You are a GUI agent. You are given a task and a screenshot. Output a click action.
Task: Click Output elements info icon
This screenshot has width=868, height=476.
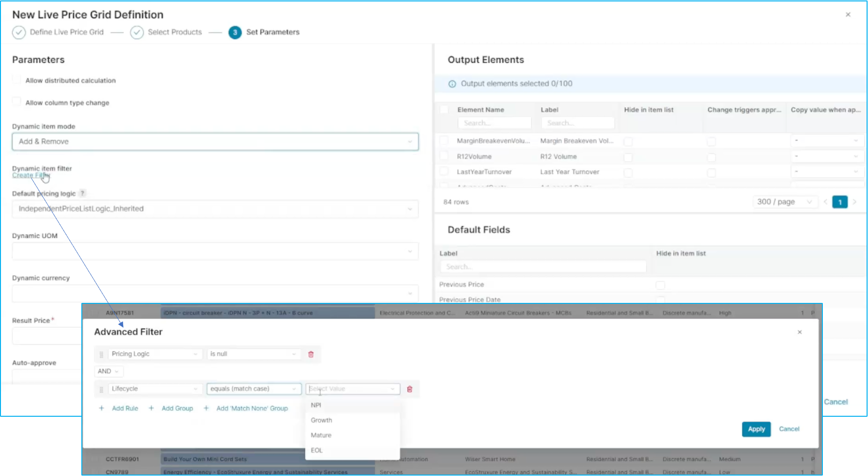click(452, 84)
